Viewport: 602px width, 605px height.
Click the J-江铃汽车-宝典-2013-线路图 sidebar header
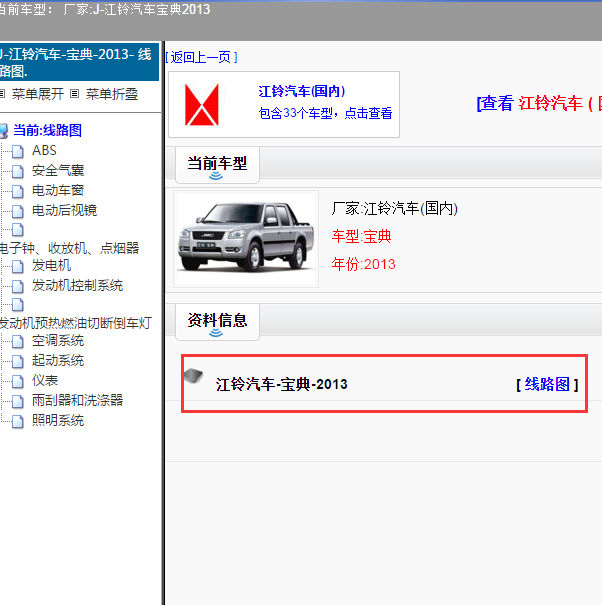point(79,62)
